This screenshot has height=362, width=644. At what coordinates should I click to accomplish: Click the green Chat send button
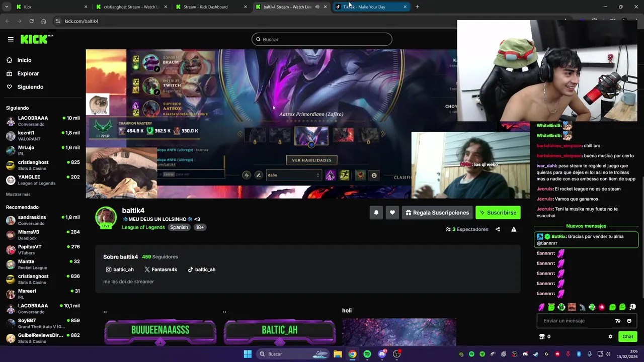627,337
